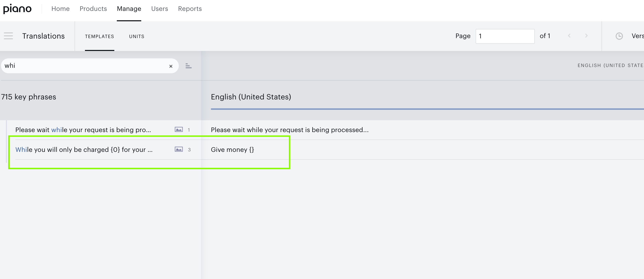Open the Users menu
This screenshot has width=644, height=279.
tap(160, 9)
